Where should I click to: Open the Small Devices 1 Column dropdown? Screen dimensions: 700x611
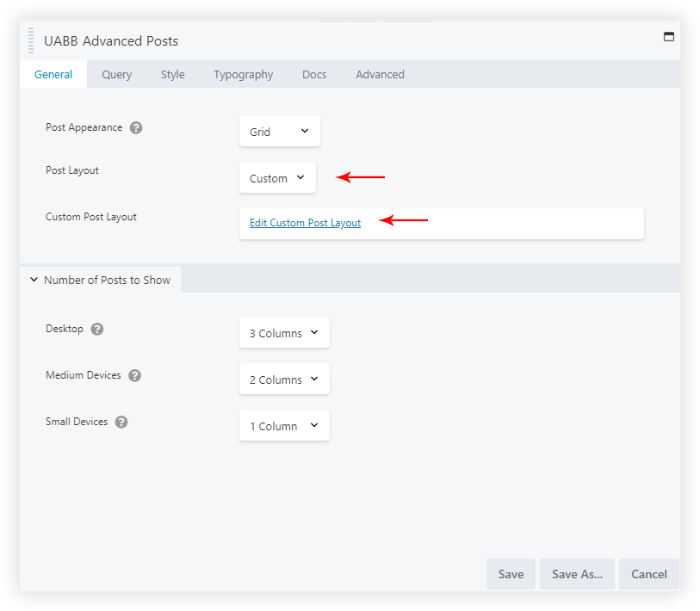point(283,426)
